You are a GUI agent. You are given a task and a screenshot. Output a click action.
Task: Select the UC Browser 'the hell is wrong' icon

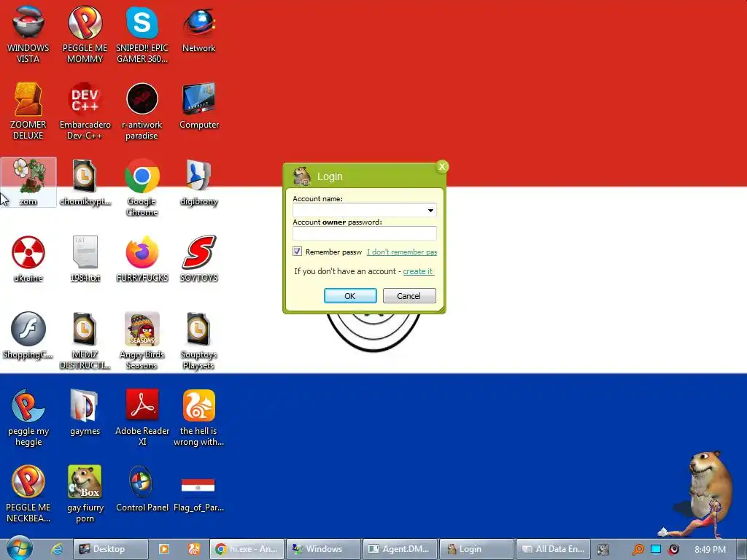[198, 418]
